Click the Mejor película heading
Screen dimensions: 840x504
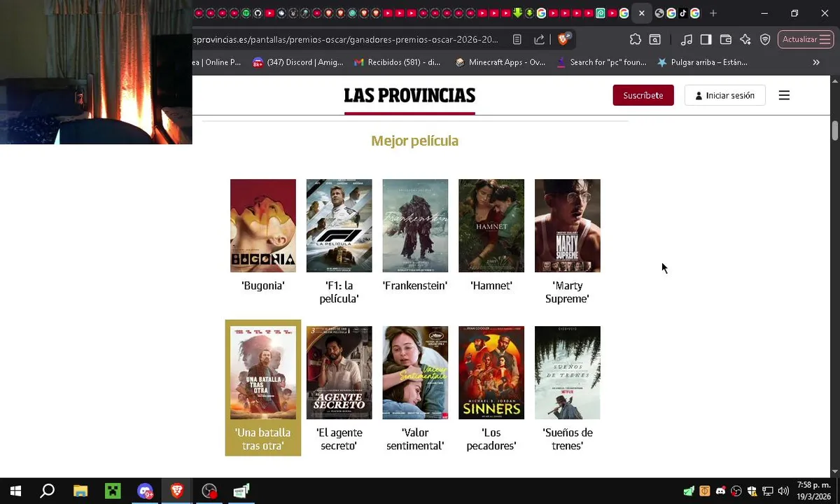coord(414,141)
